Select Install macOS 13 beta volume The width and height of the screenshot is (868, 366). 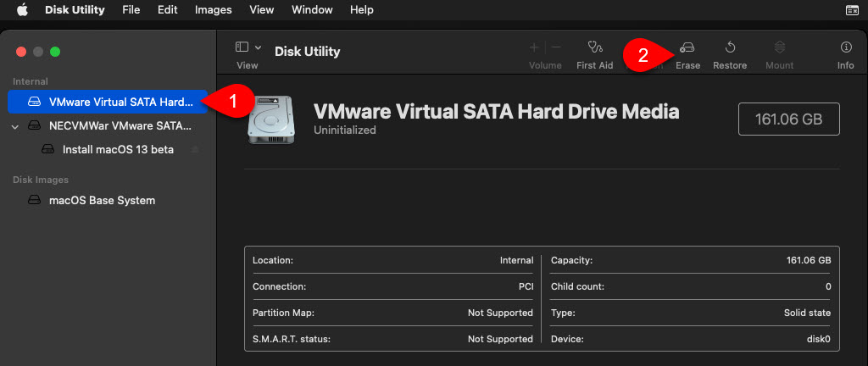[118, 150]
